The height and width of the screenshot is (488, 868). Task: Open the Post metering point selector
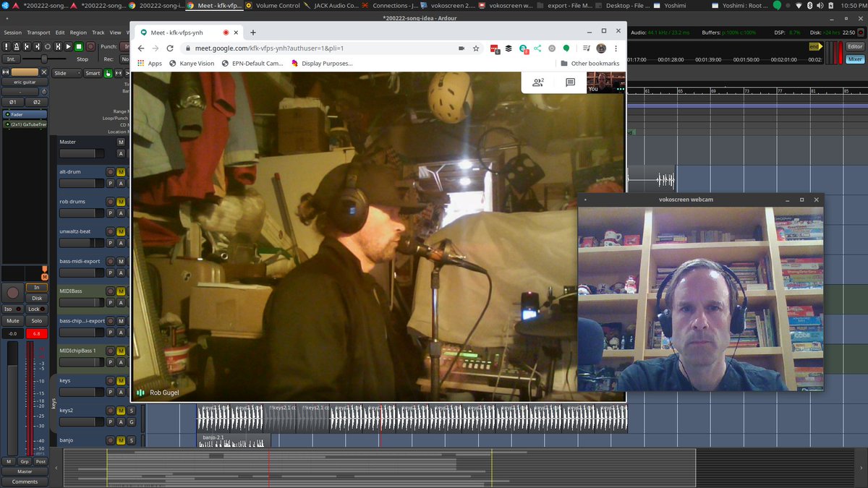41,461
